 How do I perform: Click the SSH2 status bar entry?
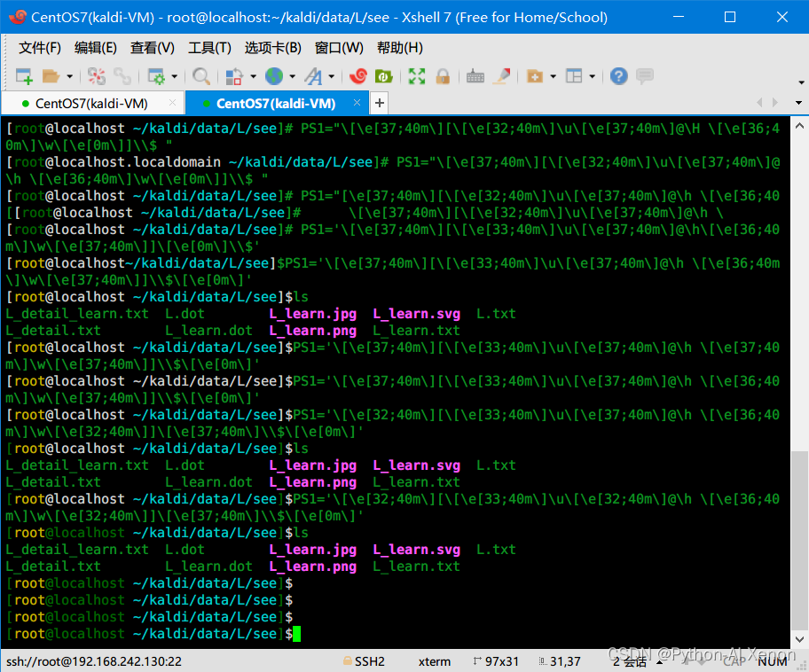pyautogui.click(x=365, y=661)
